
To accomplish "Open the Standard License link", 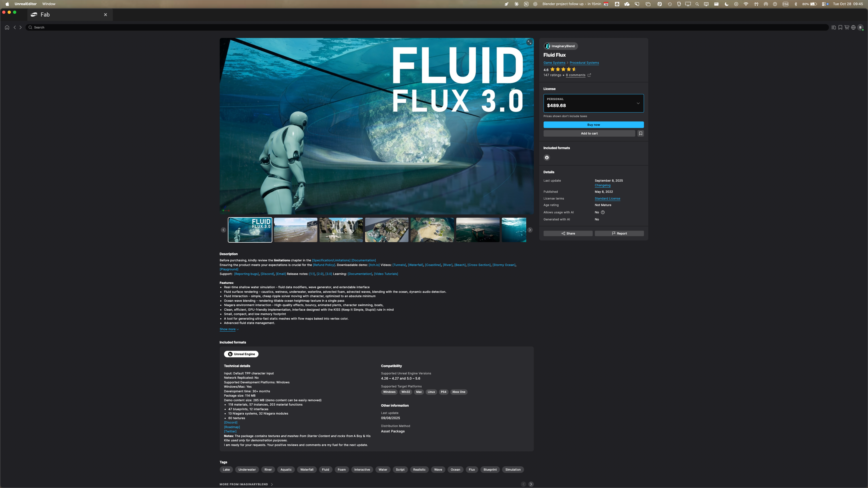I will pyautogui.click(x=607, y=199).
